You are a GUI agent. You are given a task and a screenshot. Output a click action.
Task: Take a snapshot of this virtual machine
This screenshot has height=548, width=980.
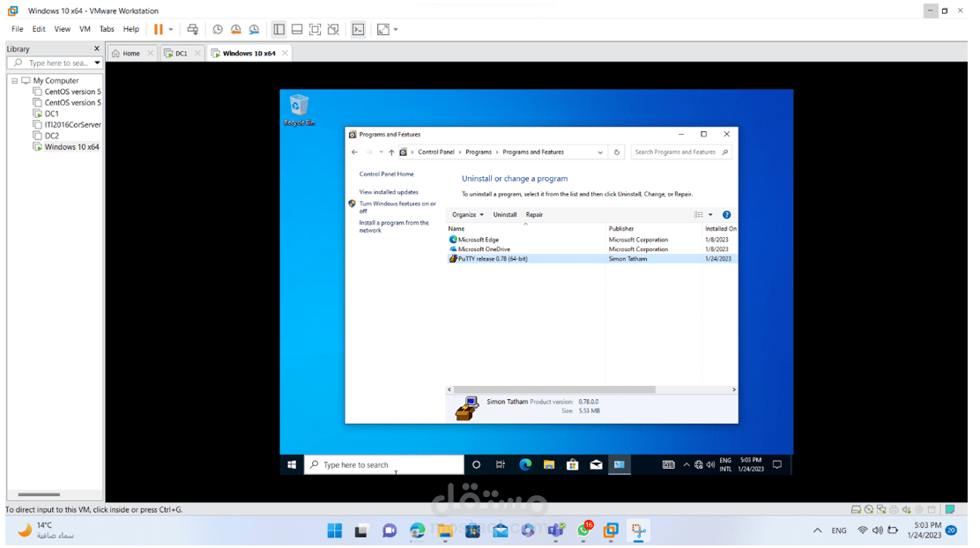pyautogui.click(x=218, y=29)
